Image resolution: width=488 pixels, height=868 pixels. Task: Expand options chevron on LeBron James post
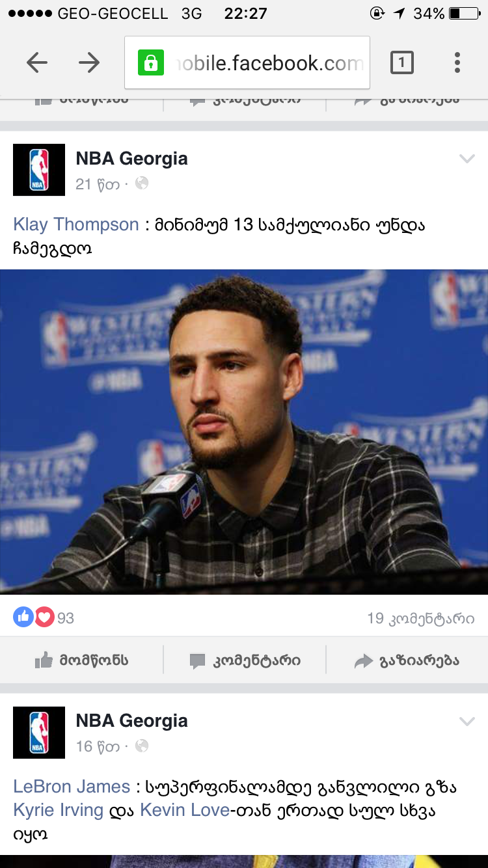(467, 721)
